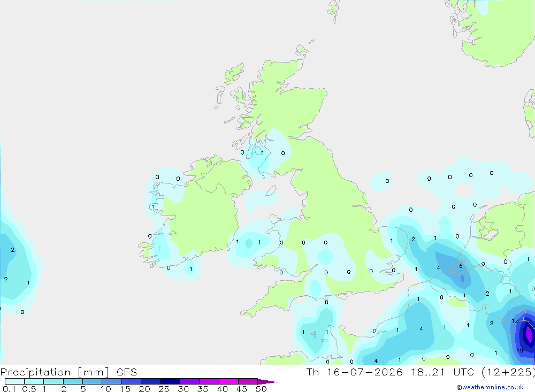Click the "30" legend scale label
The image size is (535, 392).
(x=183, y=389)
